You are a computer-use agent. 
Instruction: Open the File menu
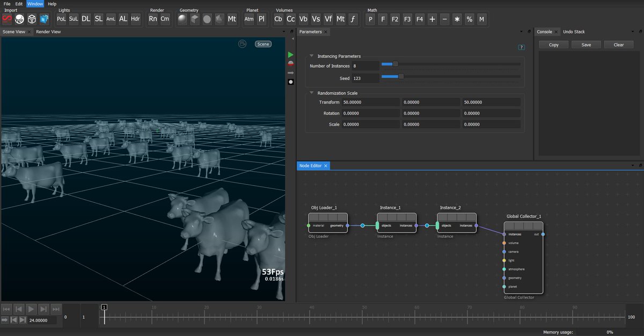(7, 4)
